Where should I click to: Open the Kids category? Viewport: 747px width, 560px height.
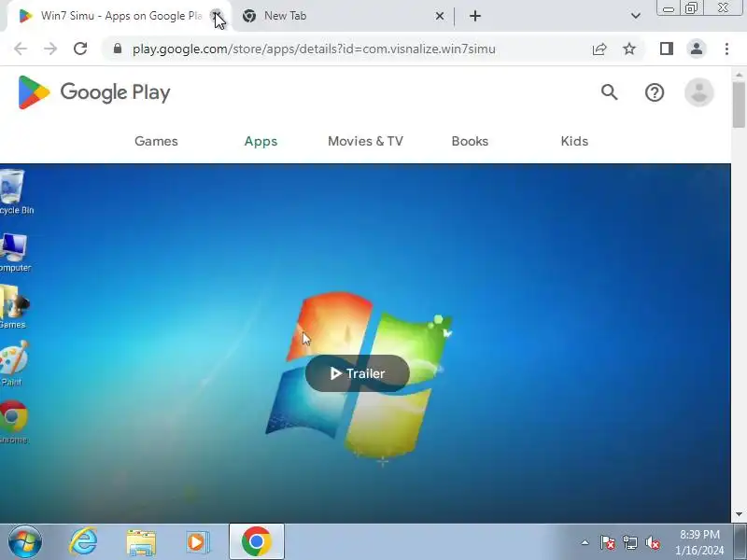[574, 142]
